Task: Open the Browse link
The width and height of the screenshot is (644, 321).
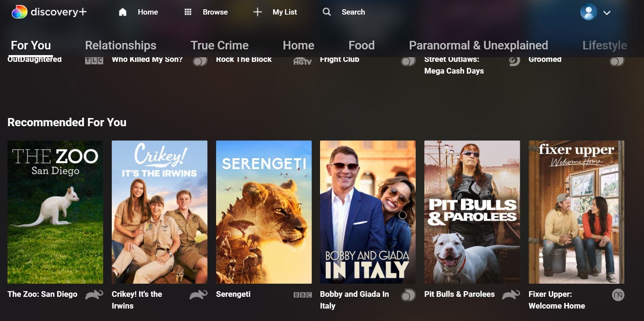Action: [215, 12]
